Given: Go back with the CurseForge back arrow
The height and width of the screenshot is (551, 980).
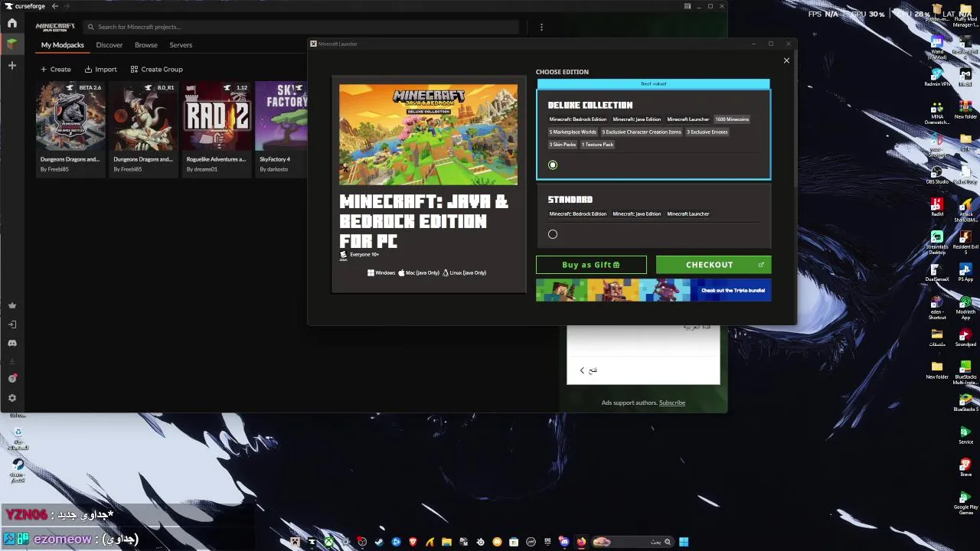Looking at the screenshot, I should (x=54, y=6).
